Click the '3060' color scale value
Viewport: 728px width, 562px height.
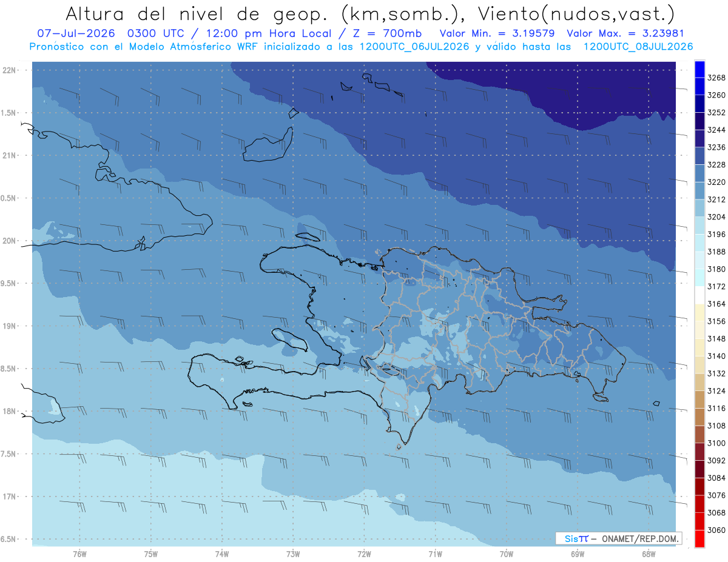click(716, 530)
